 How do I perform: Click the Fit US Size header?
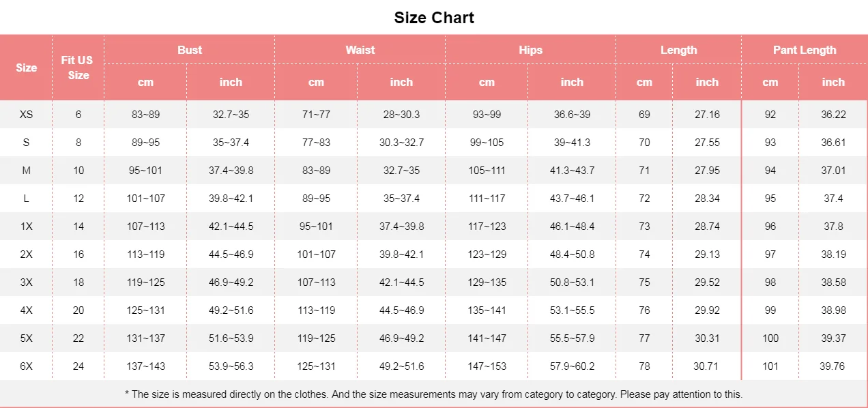[x=78, y=68]
